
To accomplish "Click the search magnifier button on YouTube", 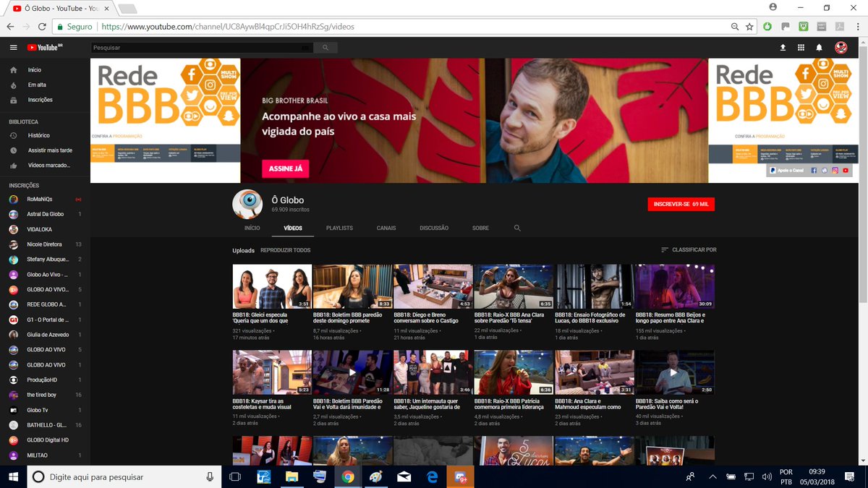I will [325, 48].
